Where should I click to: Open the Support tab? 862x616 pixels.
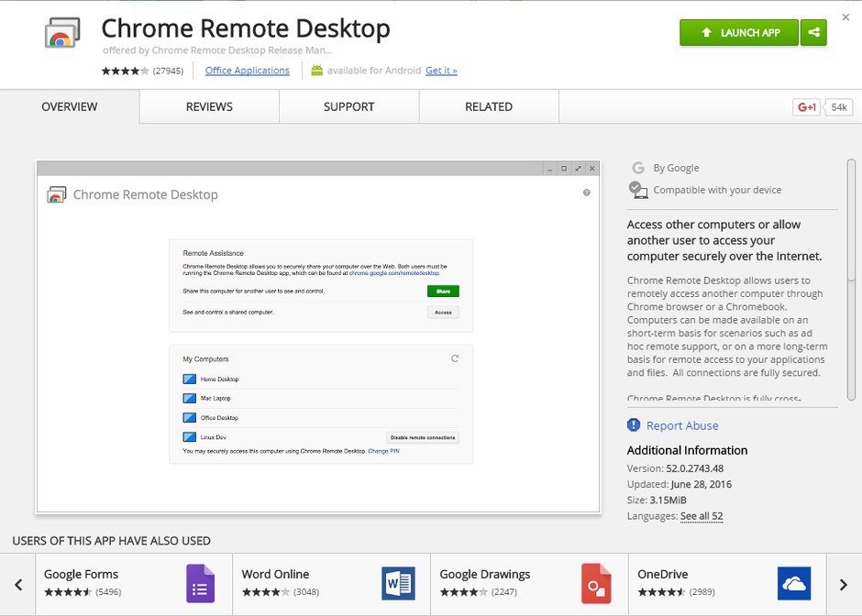pyautogui.click(x=348, y=106)
